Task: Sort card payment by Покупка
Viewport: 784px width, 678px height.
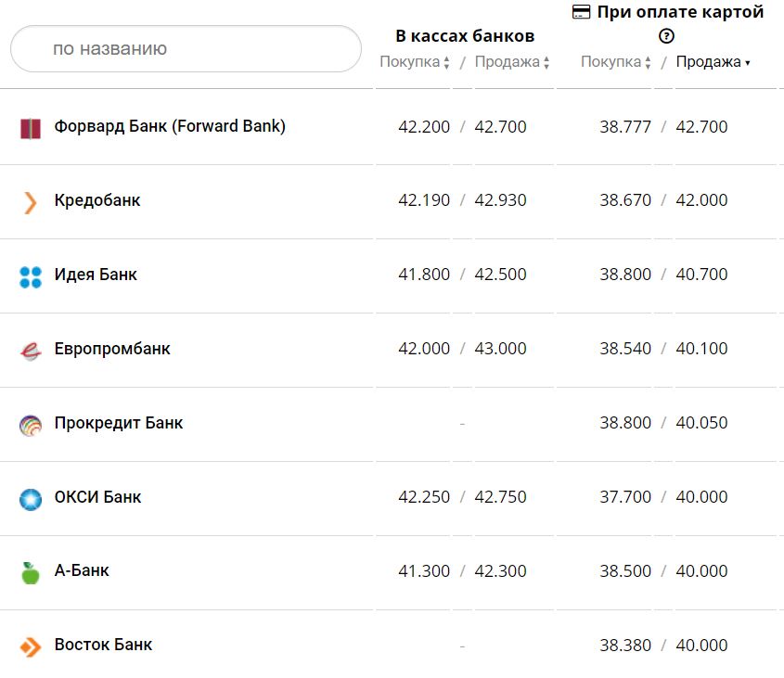Action: click(x=616, y=62)
